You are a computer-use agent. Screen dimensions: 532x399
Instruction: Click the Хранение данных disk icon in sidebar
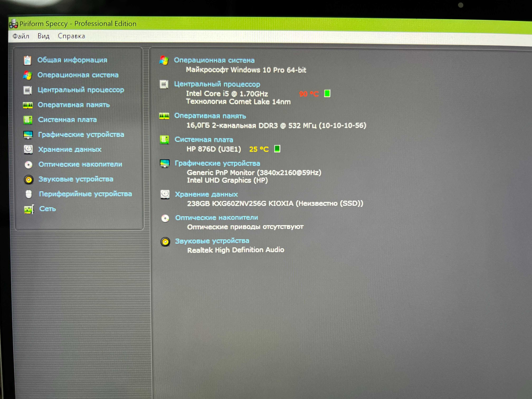[x=28, y=149]
